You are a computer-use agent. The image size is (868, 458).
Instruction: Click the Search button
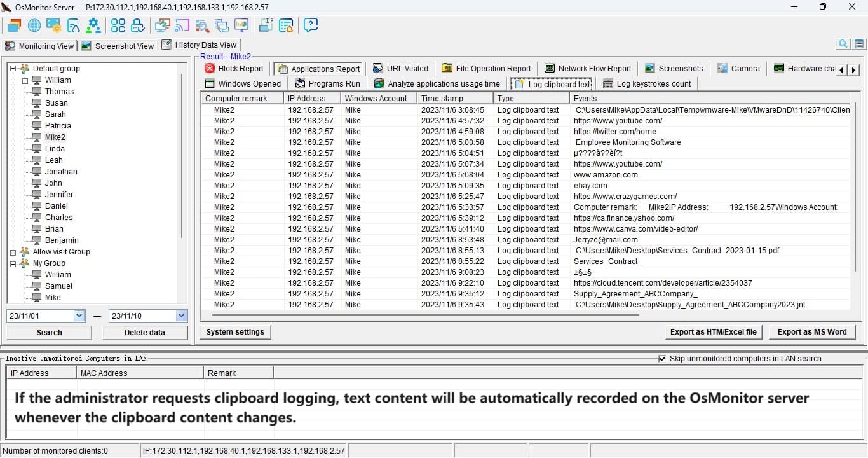pyautogui.click(x=50, y=332)
